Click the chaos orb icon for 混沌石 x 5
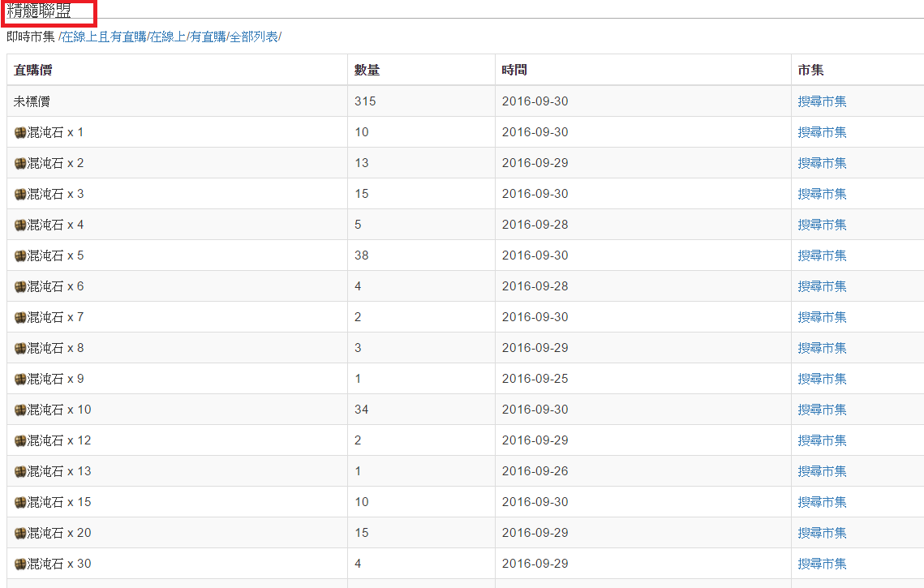The image size is (924, 588). [20, 255]
